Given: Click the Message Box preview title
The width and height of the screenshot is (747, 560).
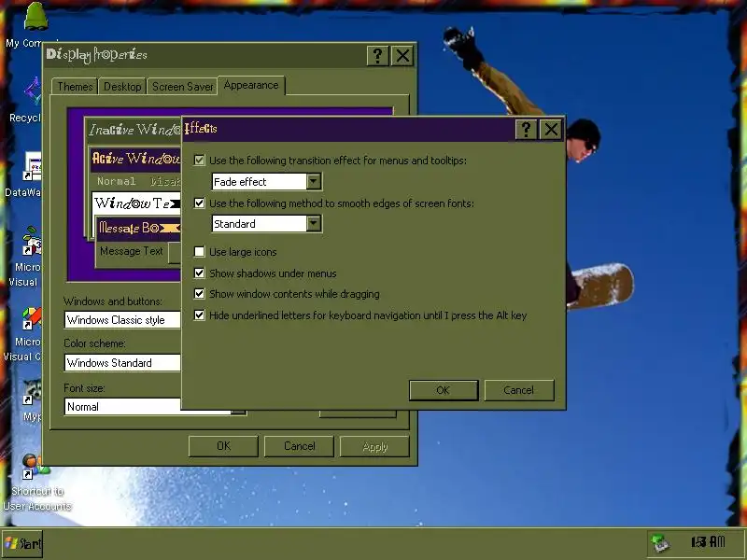Looking at the screenshot, I should pos(139,228).
